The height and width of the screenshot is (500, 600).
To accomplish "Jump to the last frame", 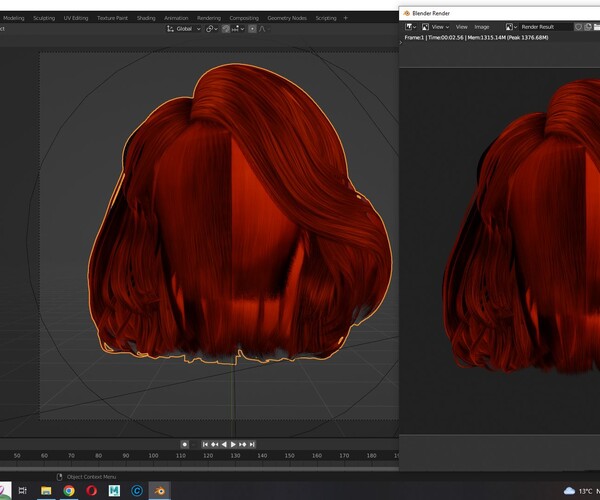I will pyautogui.click(x=252, y=444).
